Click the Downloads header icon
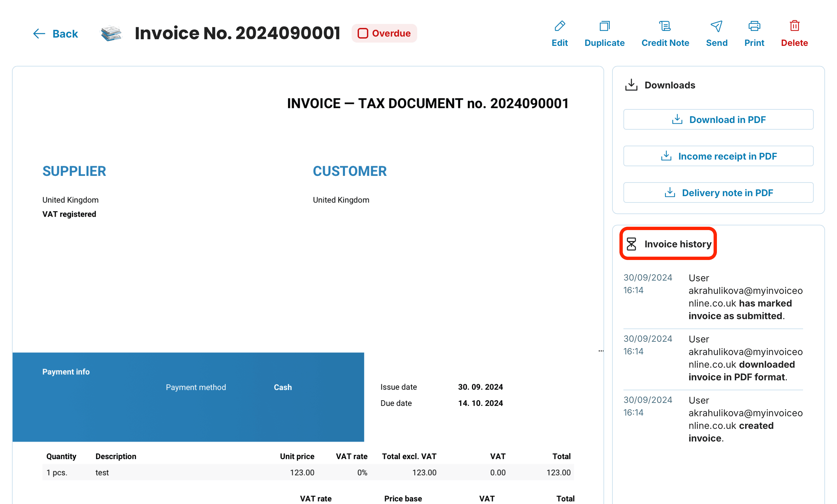 [x=631, y=85]
